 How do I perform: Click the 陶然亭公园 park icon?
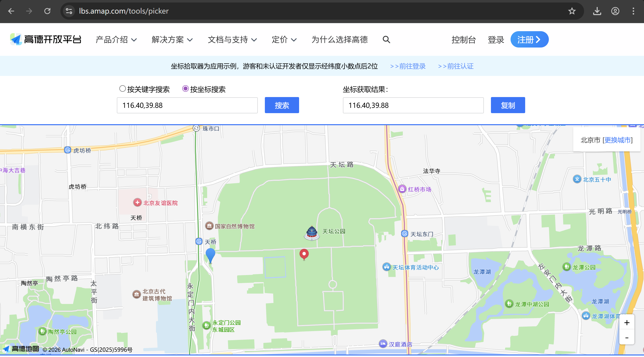42,331
